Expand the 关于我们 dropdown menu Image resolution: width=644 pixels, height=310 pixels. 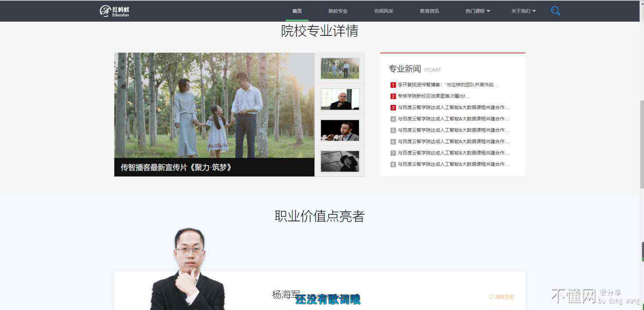[523, 11]
